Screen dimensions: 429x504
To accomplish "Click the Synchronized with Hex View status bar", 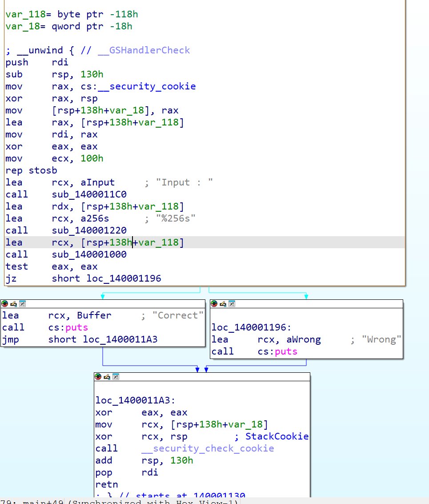I will pyautogui.click(x=133, y=501).
